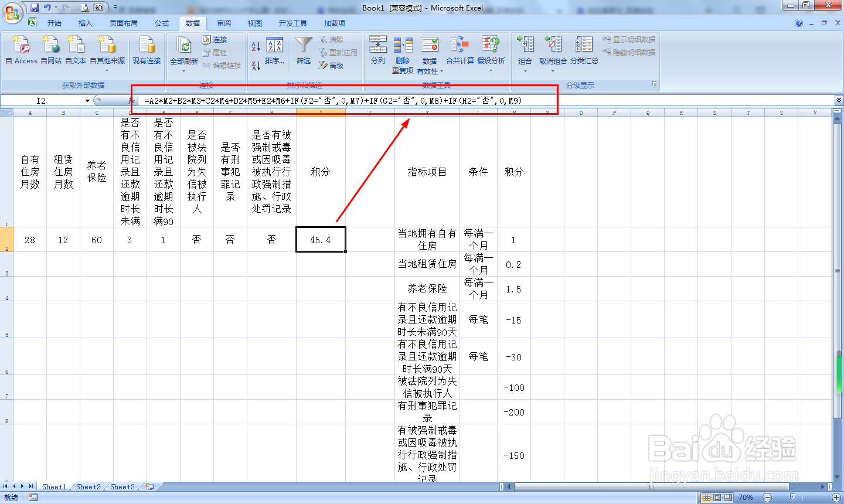Select the 养老保险 cell in column K
Image resolution: width=844 pixels, height=504 pixels.
coord(427,288)
